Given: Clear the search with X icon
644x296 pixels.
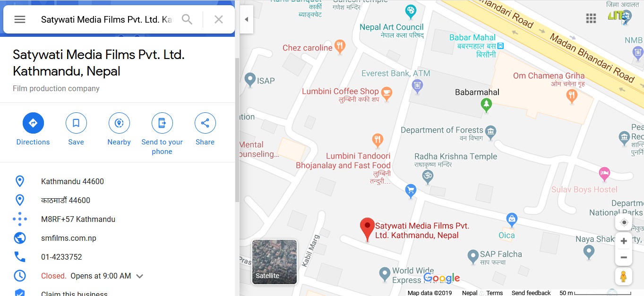Looking at the screenshot, I should [x=219, y=19].
